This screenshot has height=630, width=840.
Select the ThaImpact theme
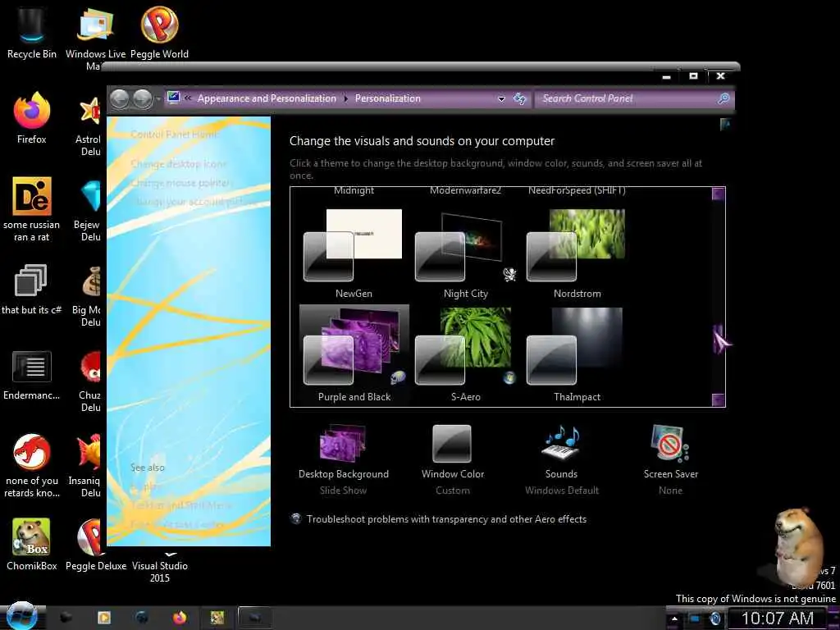pyautogui.click(x=577, y=354)
